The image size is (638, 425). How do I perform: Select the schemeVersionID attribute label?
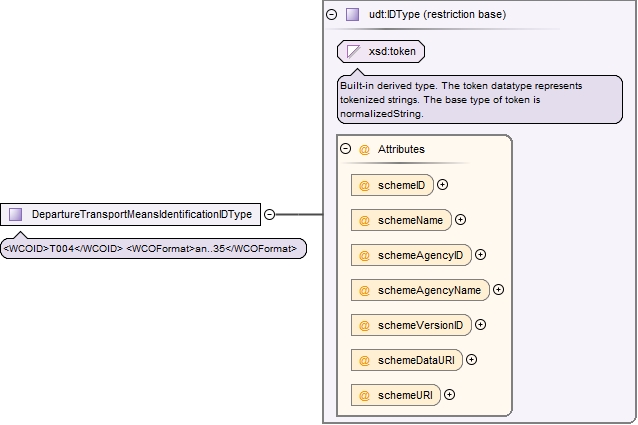tap(420, 325)
